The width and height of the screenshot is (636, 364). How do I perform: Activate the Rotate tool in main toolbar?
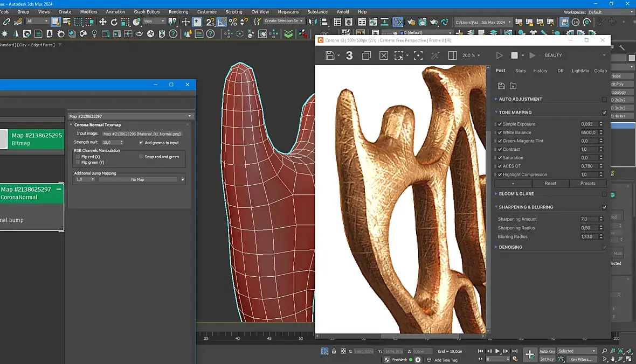click(x=114, y=22)
